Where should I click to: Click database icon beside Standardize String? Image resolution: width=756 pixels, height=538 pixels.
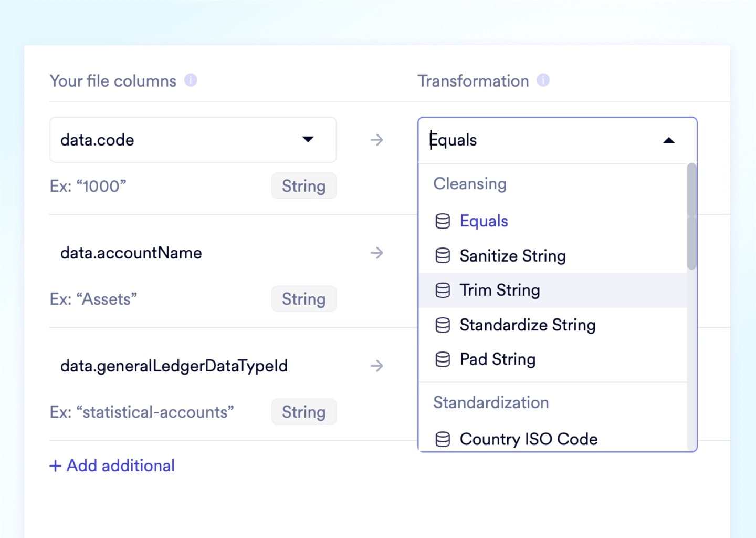[x=443, y=325]
